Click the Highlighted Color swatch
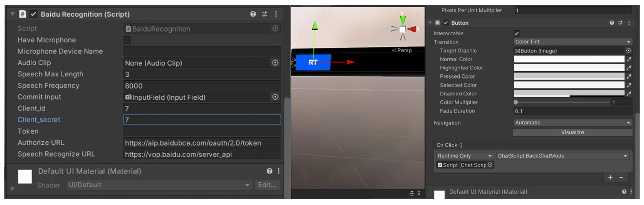 coord(569,68)
